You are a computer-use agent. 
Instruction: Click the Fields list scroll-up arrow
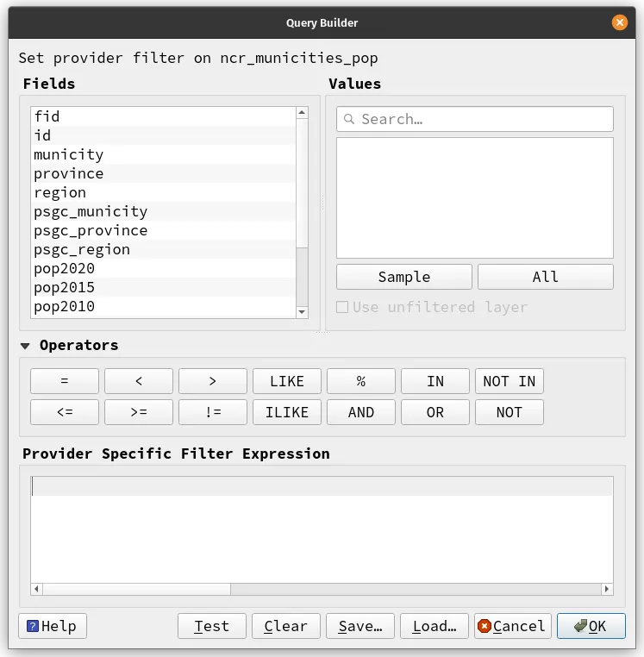[302, 113]
